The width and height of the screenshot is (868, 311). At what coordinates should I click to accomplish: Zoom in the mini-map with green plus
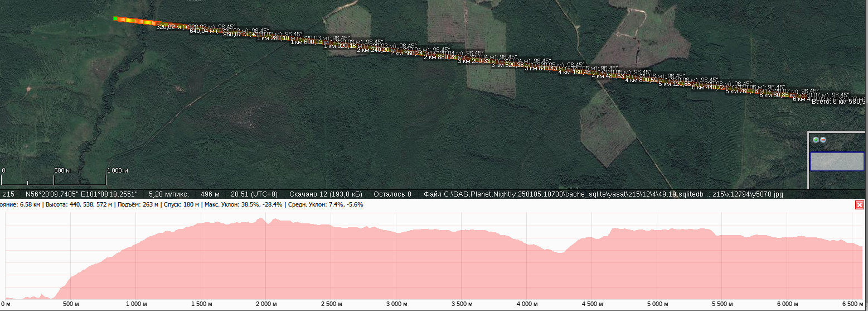pyautogui.click(x=816, y=140)
